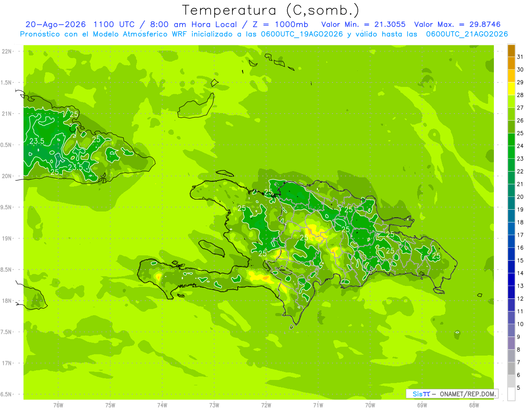Click the 76W longitude axis label
The image size is (532, 411).
58,405
